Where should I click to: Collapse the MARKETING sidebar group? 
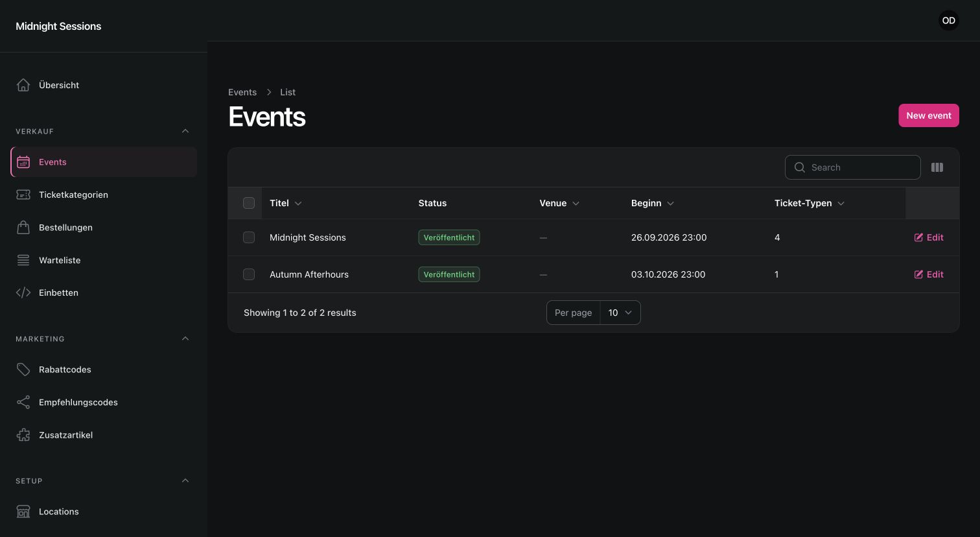point(185,339)
